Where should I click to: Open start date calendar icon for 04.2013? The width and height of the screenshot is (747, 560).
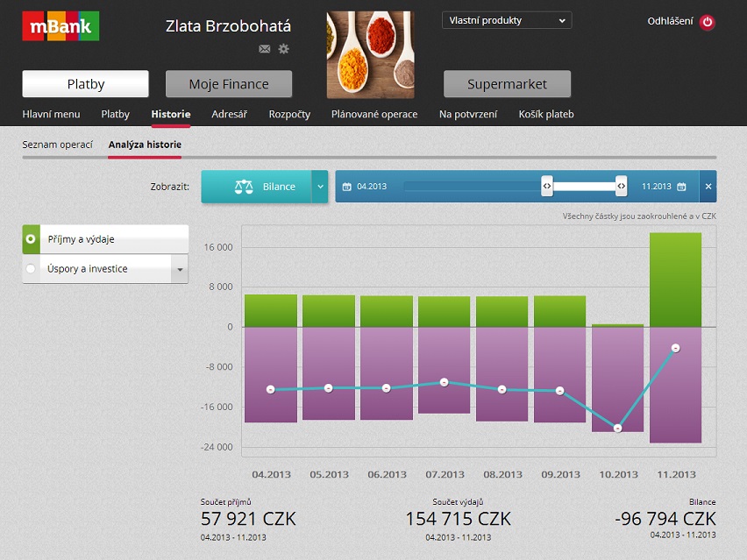347,187
